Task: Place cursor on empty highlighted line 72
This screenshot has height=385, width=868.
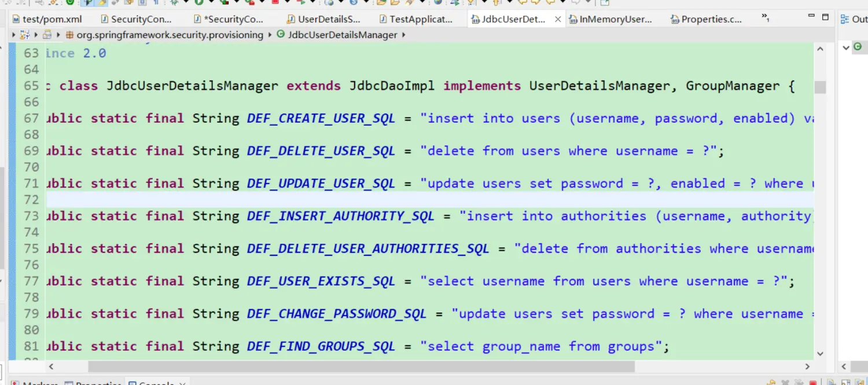Action: 429,200
